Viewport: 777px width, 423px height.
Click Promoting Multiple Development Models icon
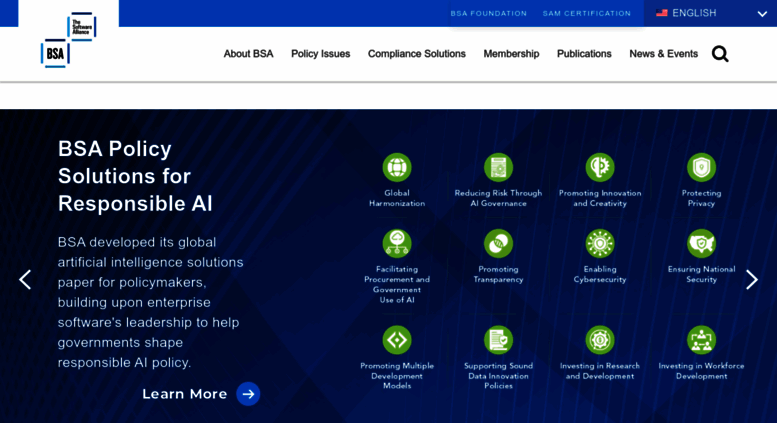397,340
